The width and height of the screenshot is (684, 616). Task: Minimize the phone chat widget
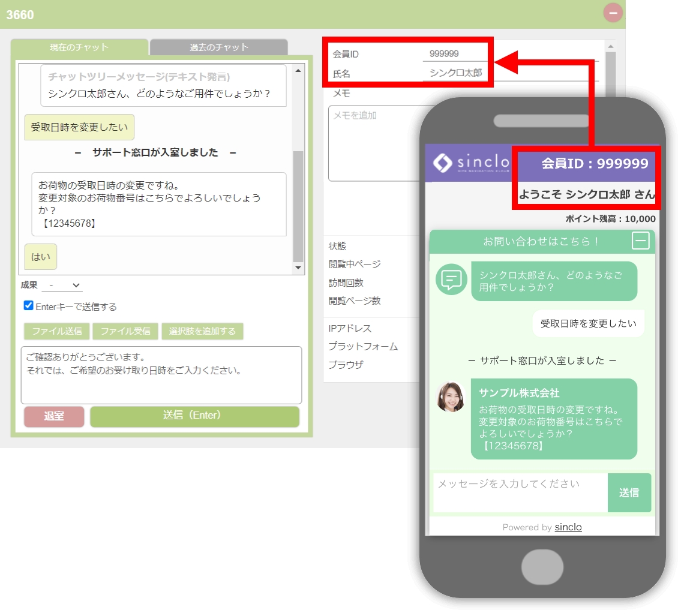(x=640, y=241)
